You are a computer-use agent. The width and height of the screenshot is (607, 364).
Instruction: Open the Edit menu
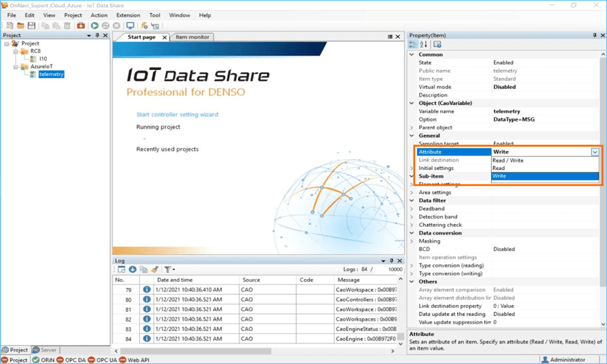[x=29, y=15]
